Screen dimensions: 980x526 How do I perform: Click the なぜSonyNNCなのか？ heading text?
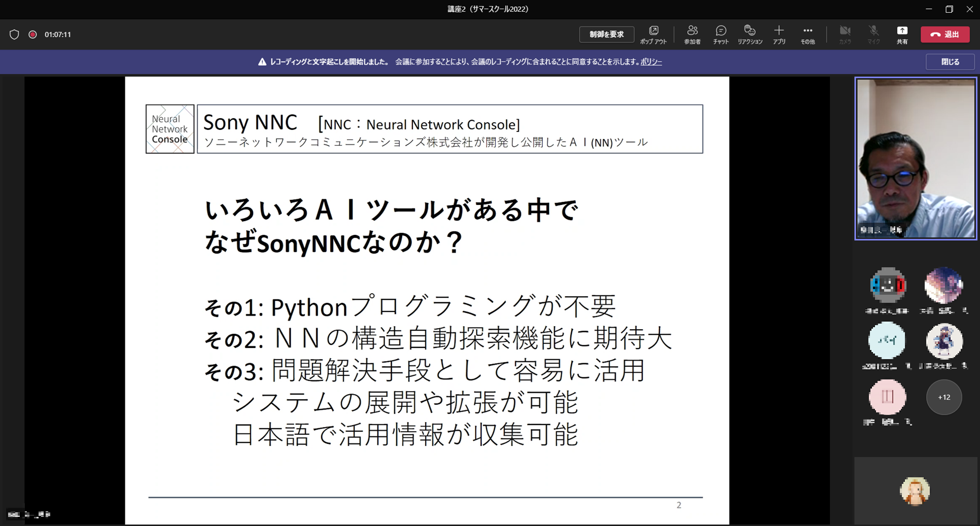click(x=334, y=242)
